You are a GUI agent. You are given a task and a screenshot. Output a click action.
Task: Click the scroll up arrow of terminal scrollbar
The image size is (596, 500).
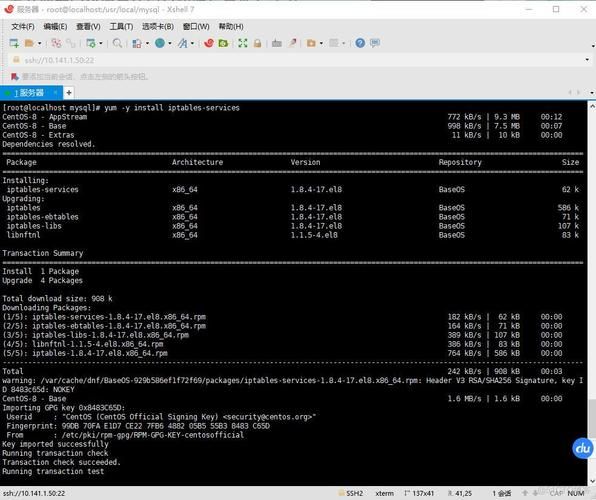592,106
